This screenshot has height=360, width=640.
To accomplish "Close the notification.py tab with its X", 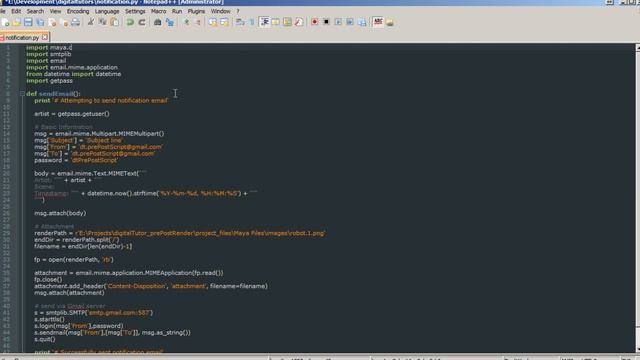I will 44,38.
